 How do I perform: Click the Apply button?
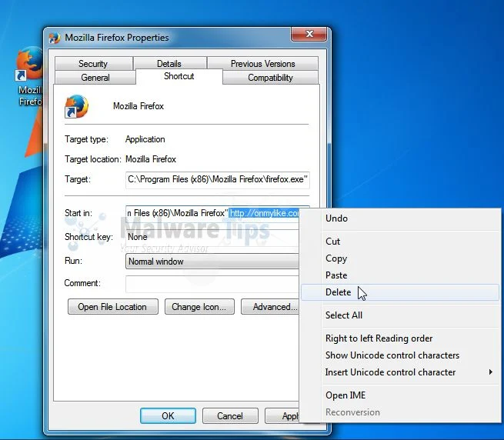click(282, 416)
